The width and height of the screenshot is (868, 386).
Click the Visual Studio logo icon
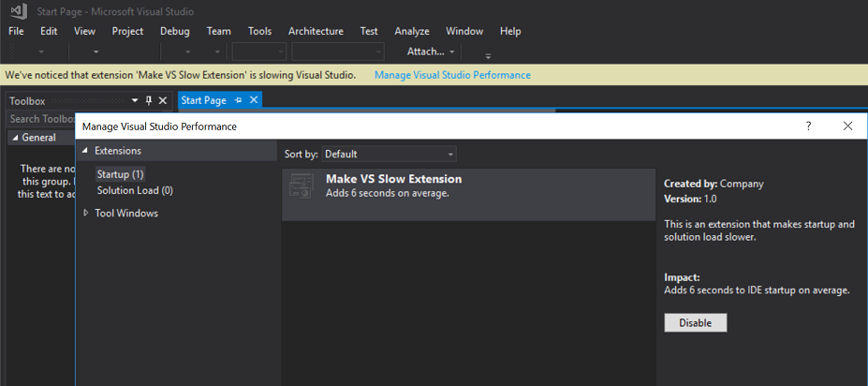[19, 10]
